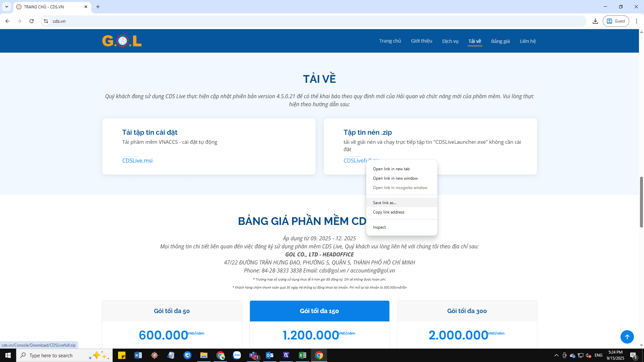This screenshot has width=644, height=362.
Task: Click the 600.000 price text
Action: pyautogui.click(x=163, y=335)
